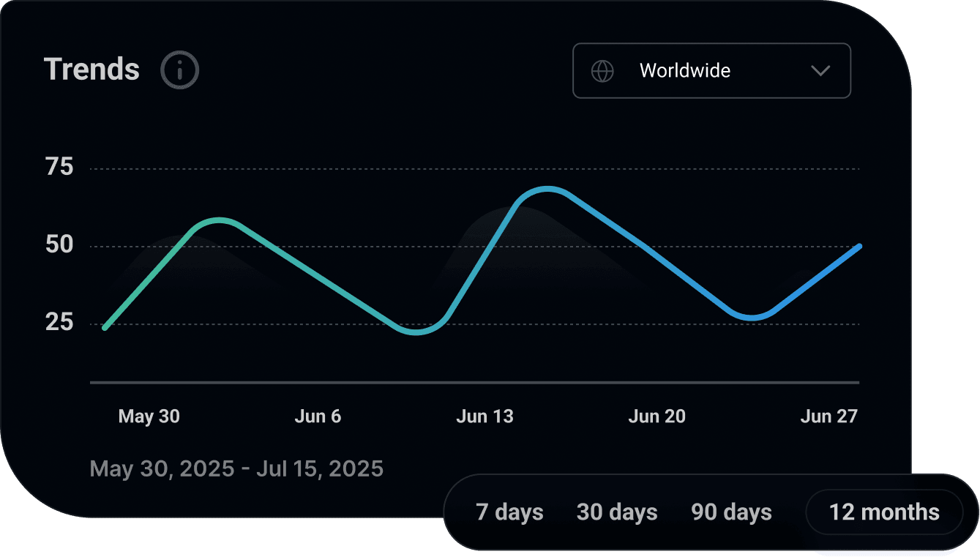The height and width of the screenshot is (557, 980).
Task: Switch to the 90 days view
Action: click(731, 512)
